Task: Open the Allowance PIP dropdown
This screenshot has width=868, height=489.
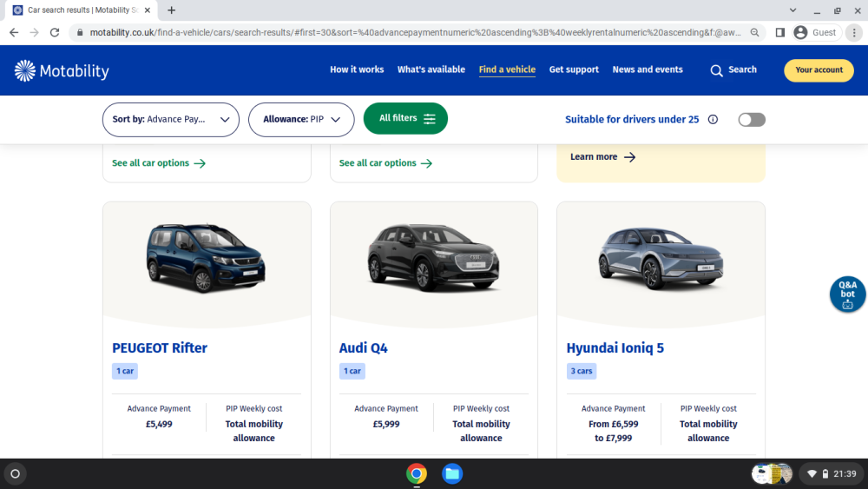Action: 301,120
